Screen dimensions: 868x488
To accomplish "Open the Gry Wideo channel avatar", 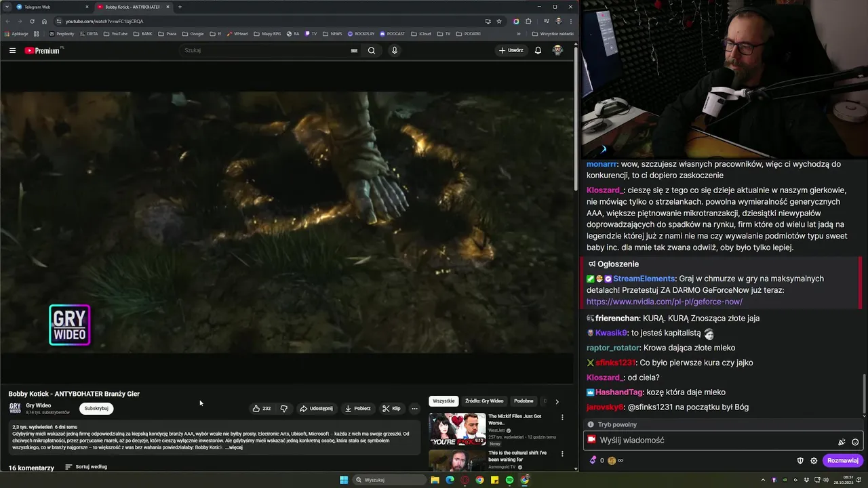I will coord(15,409).
